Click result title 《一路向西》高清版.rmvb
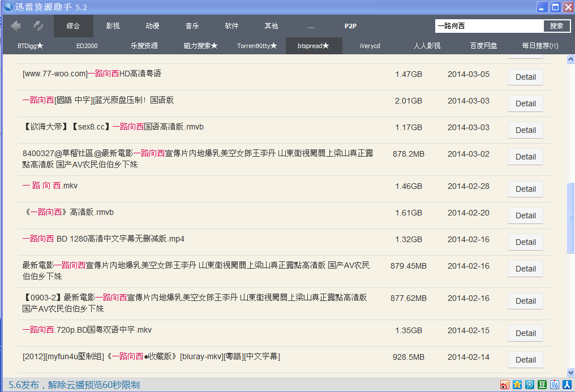This screenshot has height=392, width=575. [68, 212]
